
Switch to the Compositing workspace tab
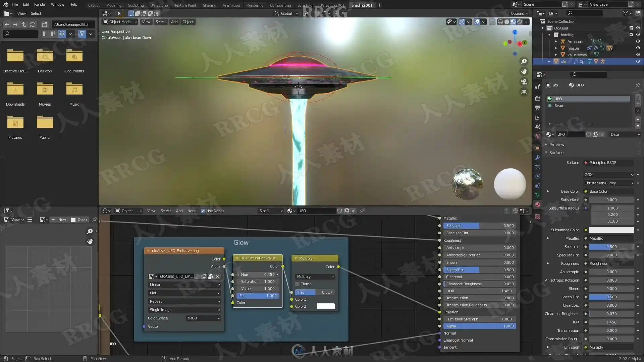(280, 5)
